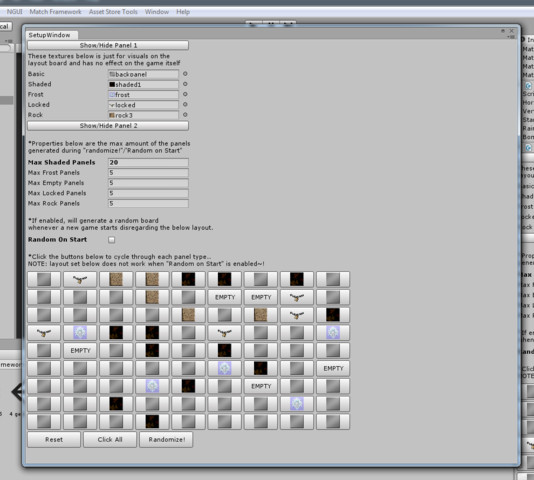
Task: Click the Max Locked Panels value field
Action: pyautogui.click(x=148, y=193)
